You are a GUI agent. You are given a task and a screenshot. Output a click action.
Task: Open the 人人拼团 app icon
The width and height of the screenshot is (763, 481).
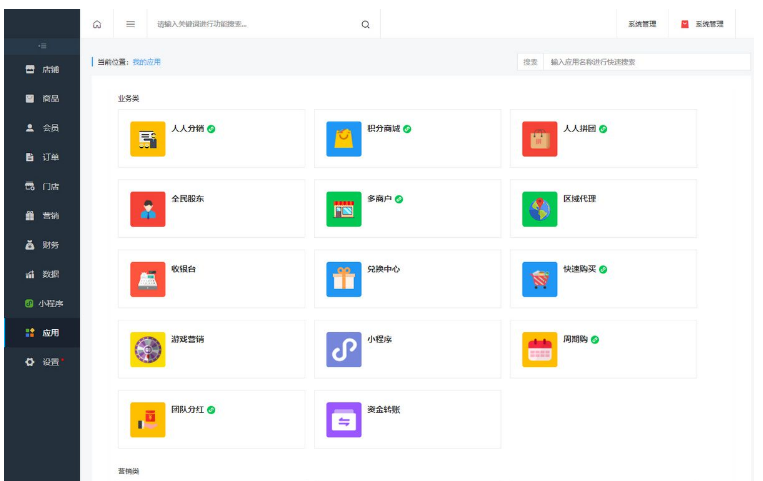(540, 139)
